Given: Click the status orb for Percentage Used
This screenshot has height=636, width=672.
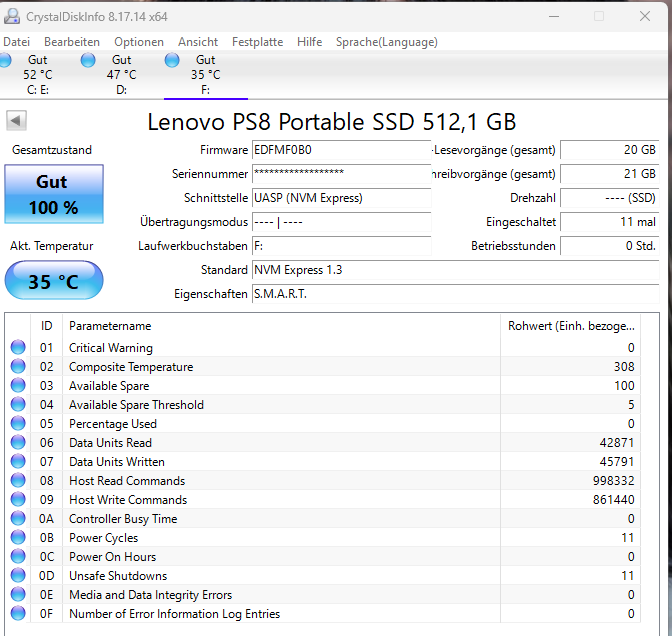Looking at the screenshot, I should tap(18, 423).
